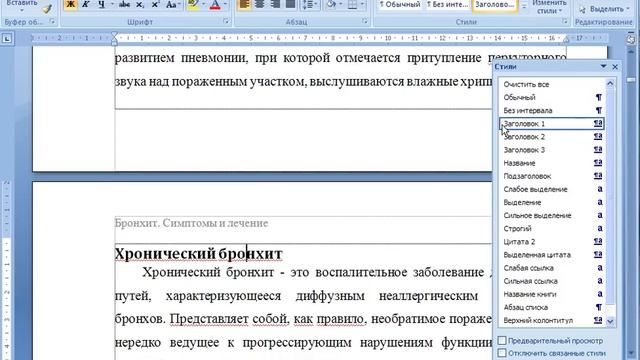Open the Стили pane options arrow
Viewport: 640px width, 360px height.
pyautogui.click(x=603, y=67)
